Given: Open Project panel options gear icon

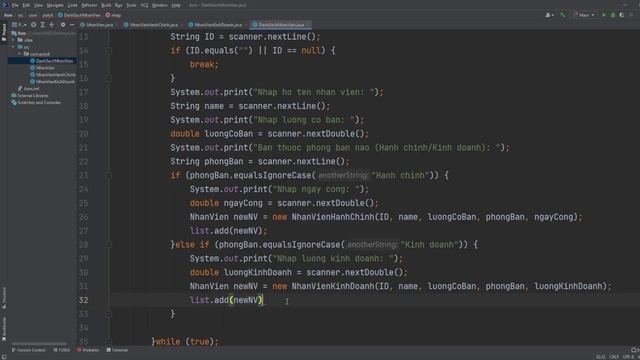Looking at the screenshot, I should tap(63, 25).
